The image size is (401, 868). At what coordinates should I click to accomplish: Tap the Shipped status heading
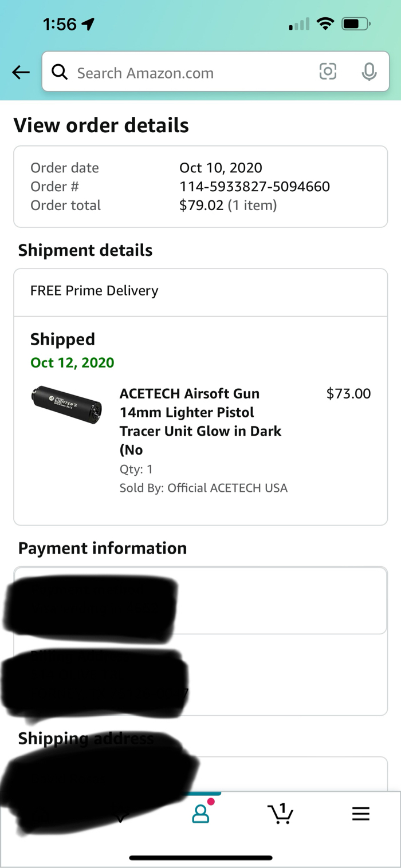click(x=62, y=339)
